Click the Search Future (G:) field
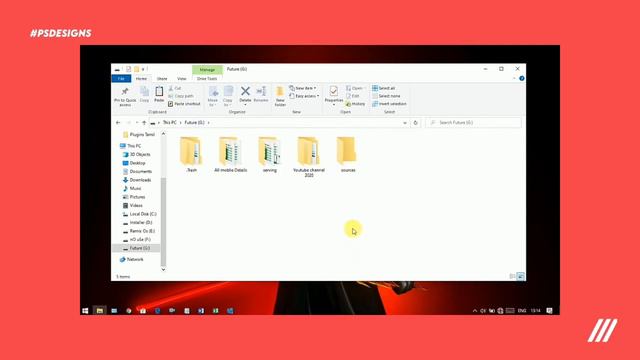The width and height of the screenshot is (640, 360). pyautogui.click(x=473, y=122)
